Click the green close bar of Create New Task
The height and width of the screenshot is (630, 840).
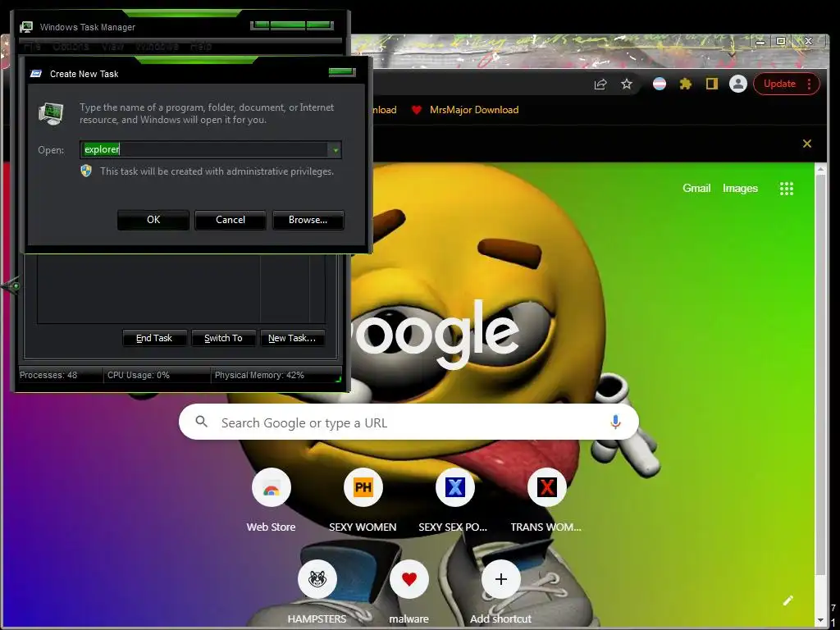[x=342, y=72]
